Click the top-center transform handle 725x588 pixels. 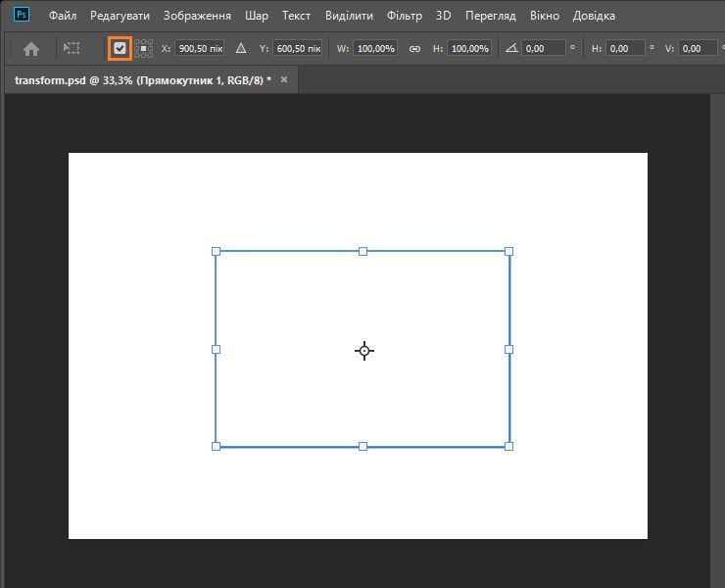[362, 251]
